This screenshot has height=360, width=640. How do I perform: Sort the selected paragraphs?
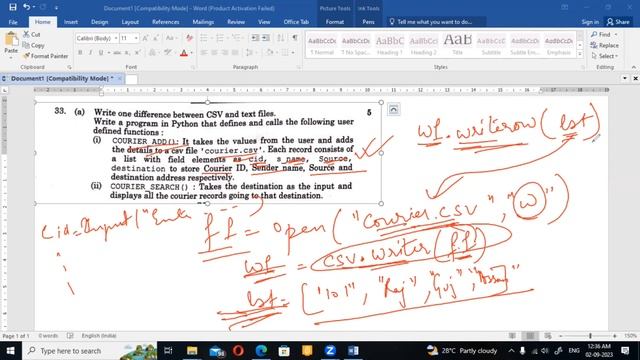tap(280, 38)
